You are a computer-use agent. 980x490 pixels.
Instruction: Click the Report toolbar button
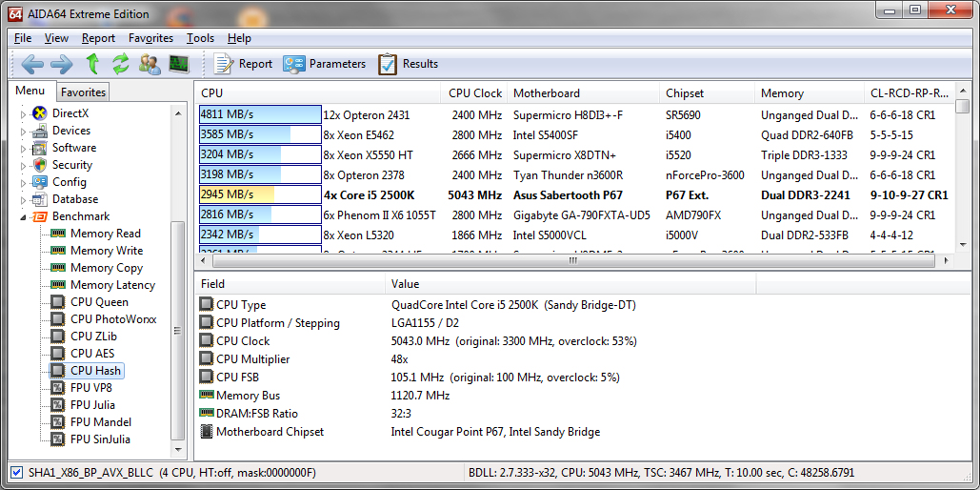(243, 64)
